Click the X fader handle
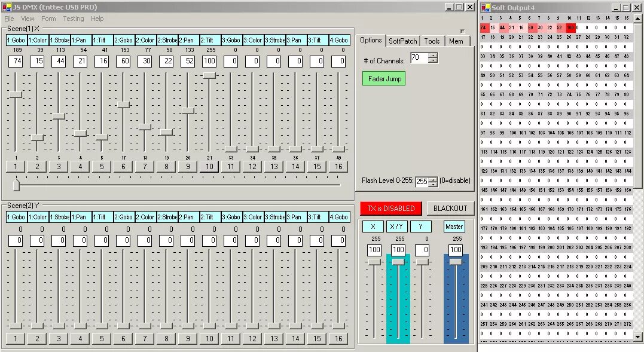Screen dimensions: 644x352 tap(374, 262)
